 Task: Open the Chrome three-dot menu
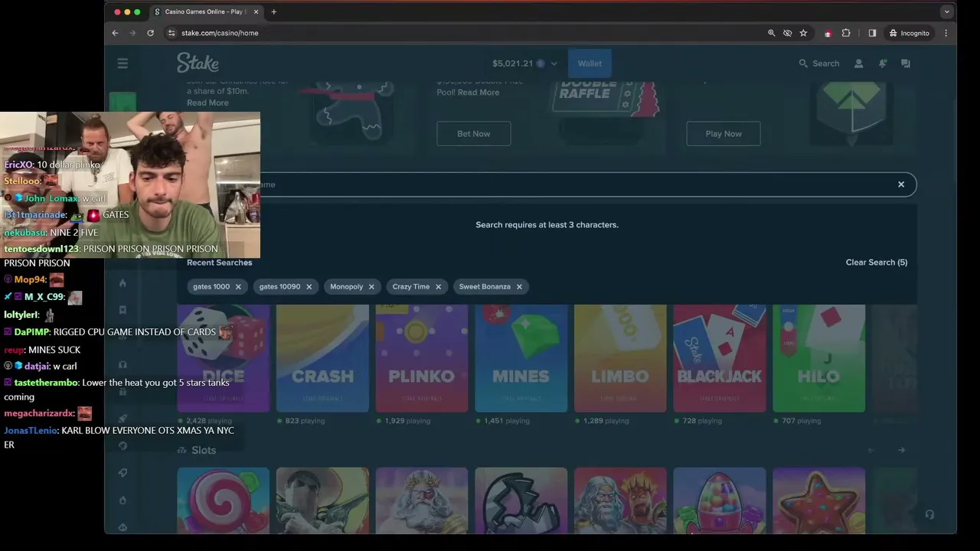pyautogui.click(x=946, y=33)
